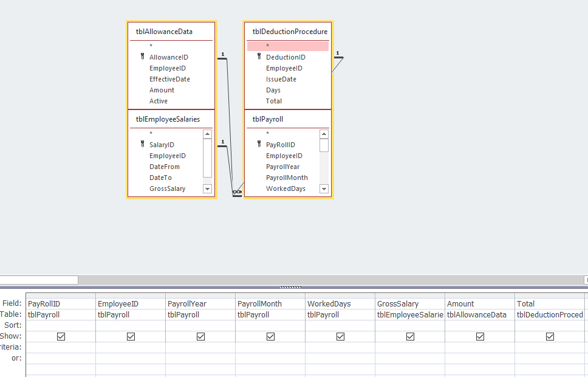Uncheck Show box for GrossSalary column
This screenshot has height=377, width=588.
pyautogui.click(x=410, y=336)
